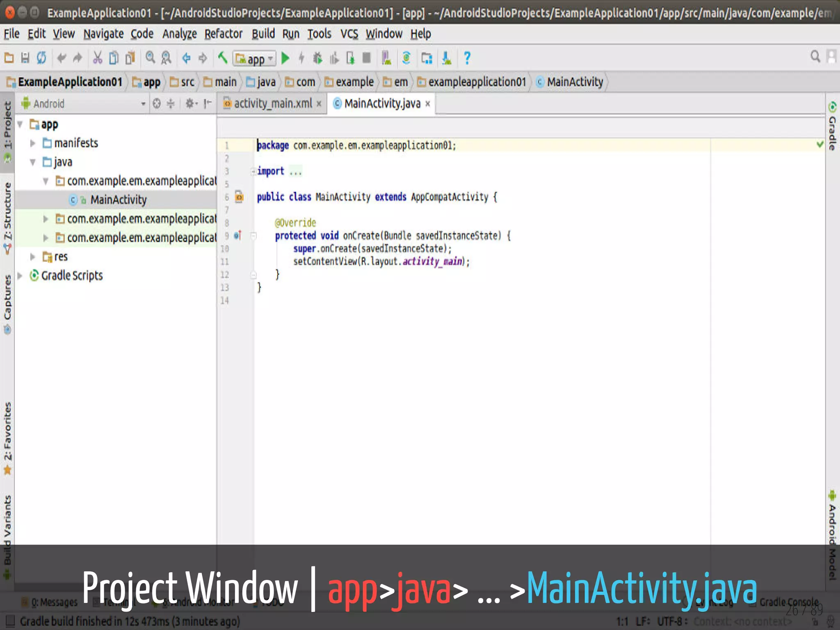The height and width of the screenshot is (630, 840).
Task: Toggle the Gradle side panel
Action: (x=832, y=126)
